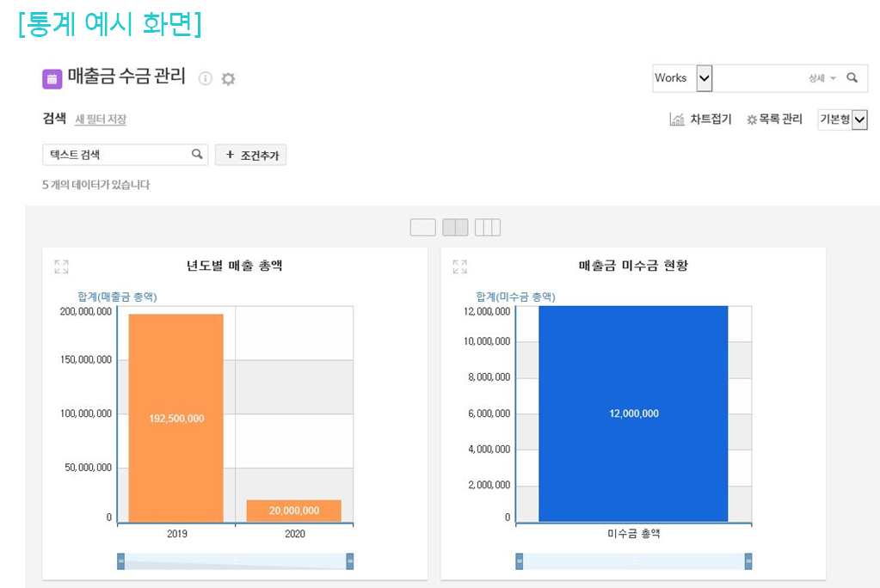
Task: Open the info icon beside 매출금 수금 관리
Action: [x=205, y=79]
